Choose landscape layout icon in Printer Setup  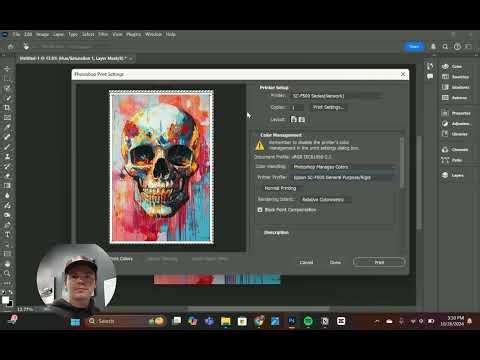click(302, 119)
